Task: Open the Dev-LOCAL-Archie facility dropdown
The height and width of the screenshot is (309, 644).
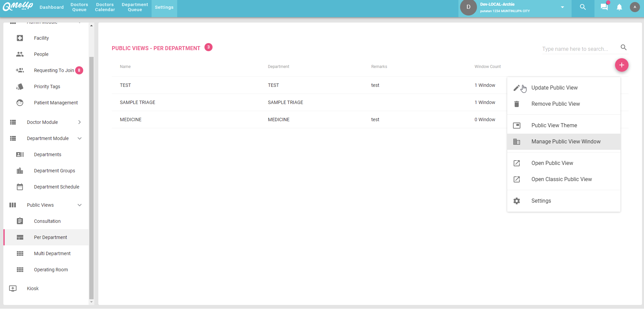Action: tap(562, 7)
